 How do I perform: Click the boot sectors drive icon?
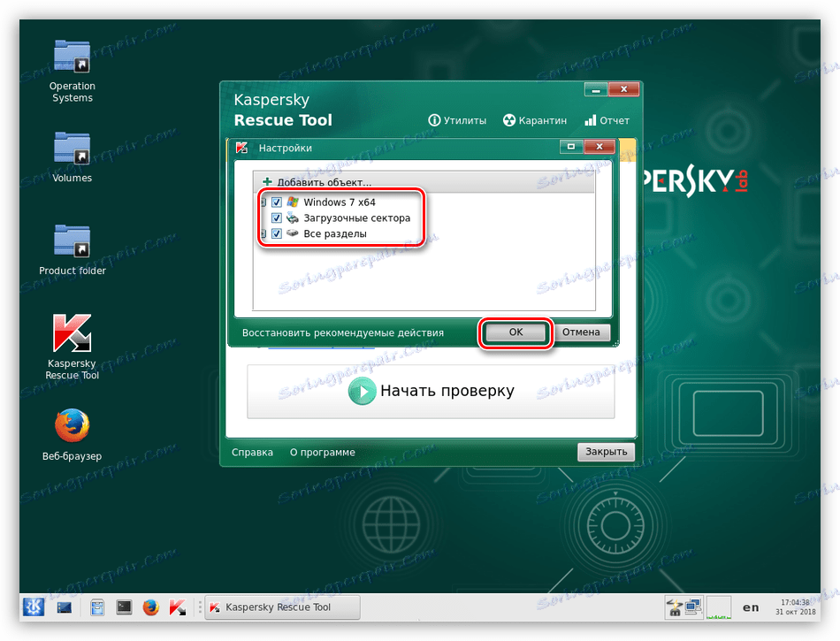(x=293, y=217)
